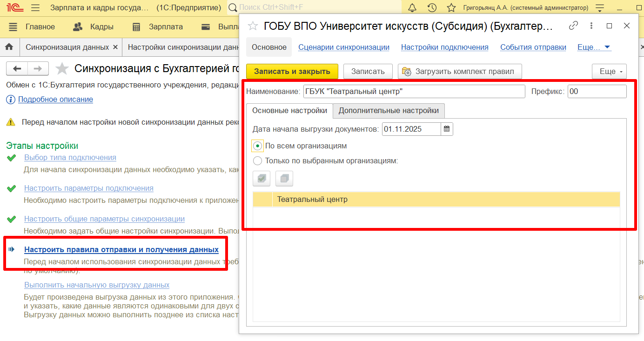
Task: Open the main menu hamburger
Action: (35, 8)
